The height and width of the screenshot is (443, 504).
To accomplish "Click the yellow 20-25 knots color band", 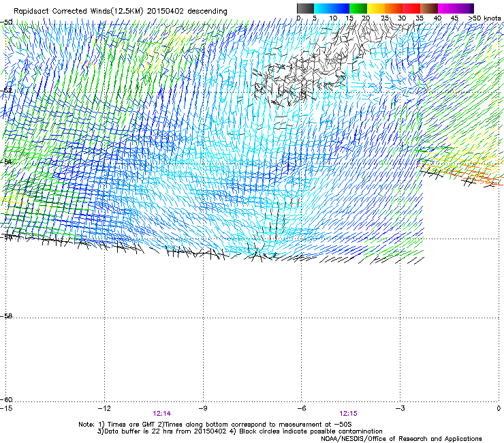I will [x=376, y=8].
